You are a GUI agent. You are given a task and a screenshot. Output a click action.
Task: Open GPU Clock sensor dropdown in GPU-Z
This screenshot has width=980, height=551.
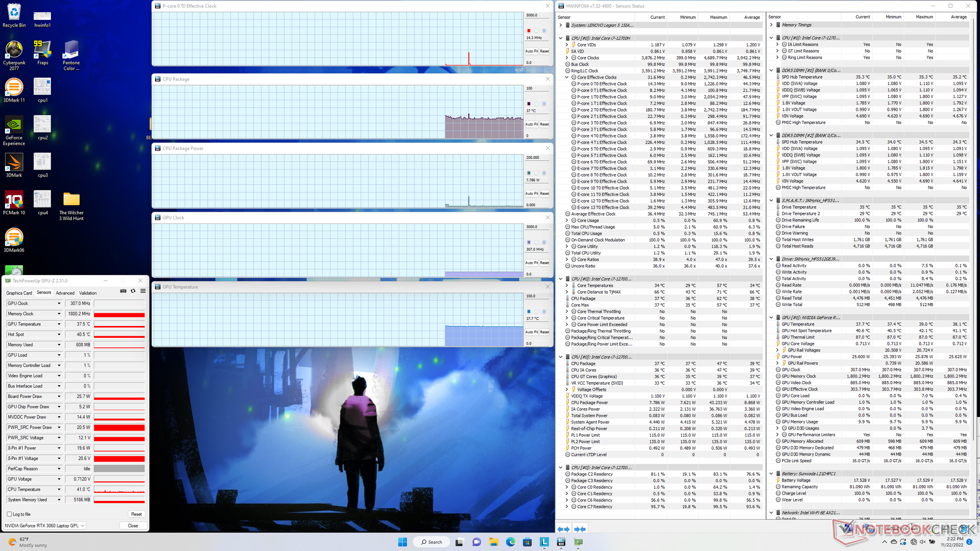click(x=59, y=304)
